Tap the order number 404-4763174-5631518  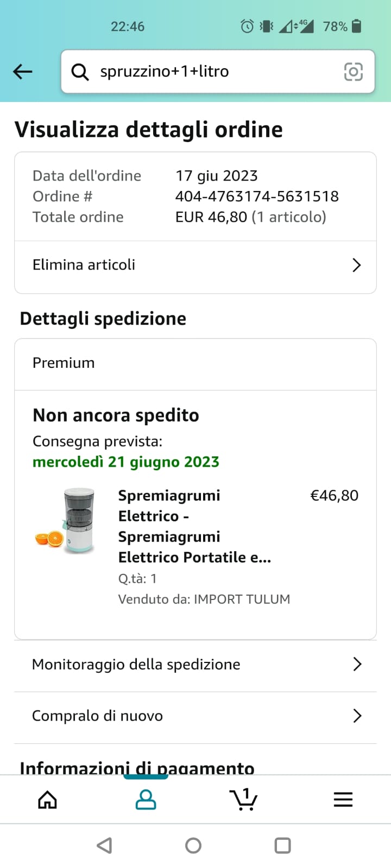pos(257,196)
